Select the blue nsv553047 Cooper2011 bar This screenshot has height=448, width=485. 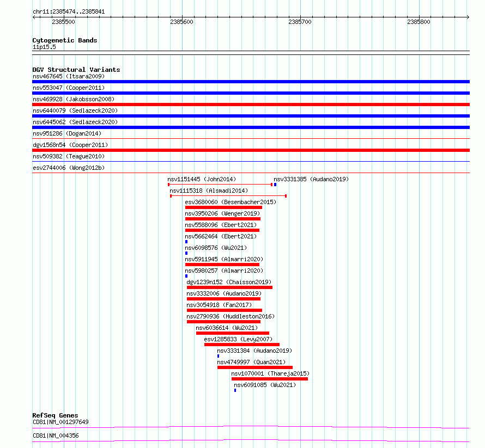251,93
